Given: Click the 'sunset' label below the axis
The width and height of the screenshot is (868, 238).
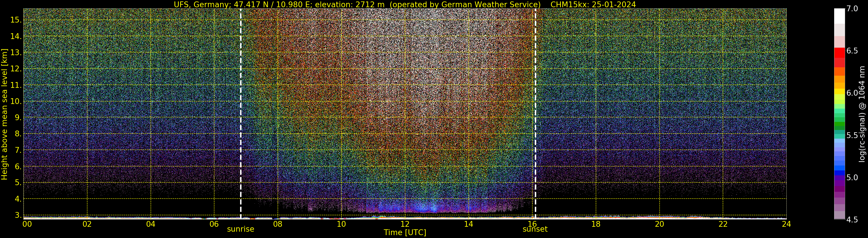Looking at the screenshot, I should pyautogui.click(x=535, y=229).
